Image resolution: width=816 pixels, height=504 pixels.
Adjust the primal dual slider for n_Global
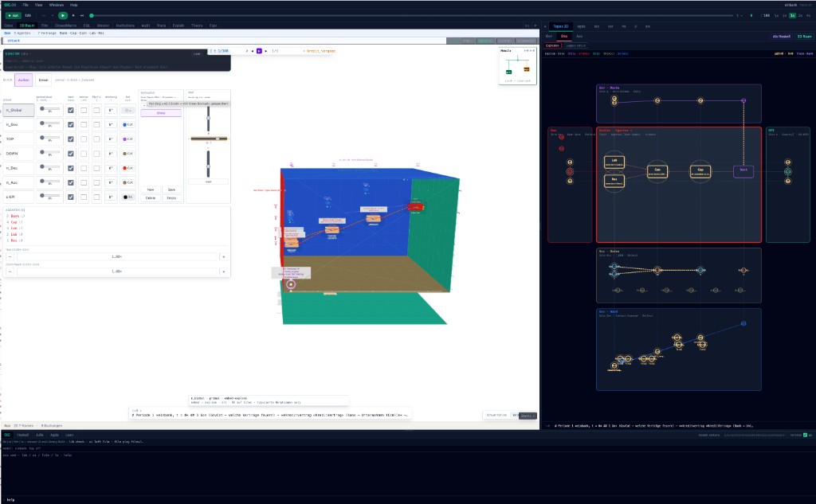(49, 109)
